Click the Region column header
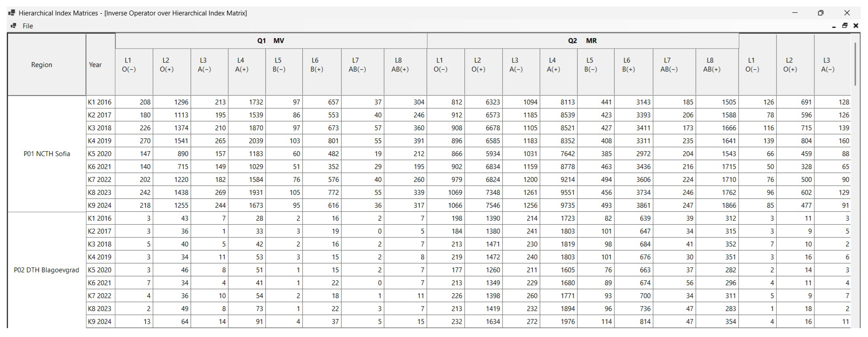Image resolution: width=868 pixels, height=337 pixels. tap(42, 65)
